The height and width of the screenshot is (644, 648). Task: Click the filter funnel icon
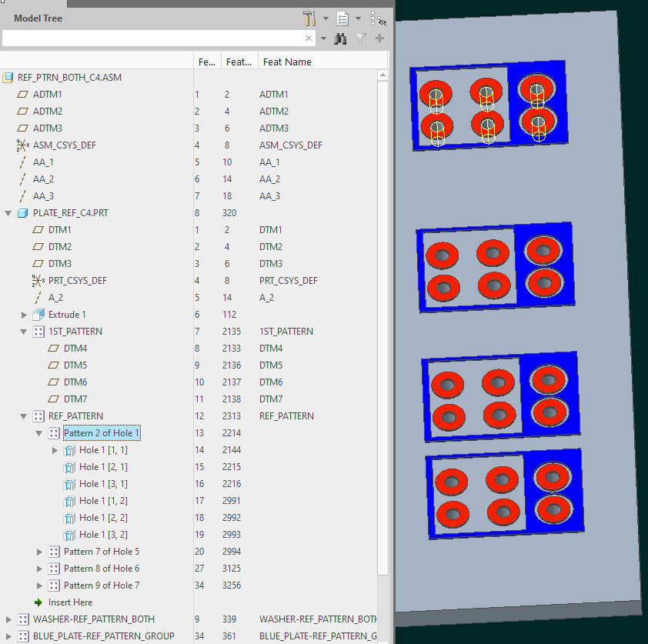pyautogui.click(x=359, y=38)
